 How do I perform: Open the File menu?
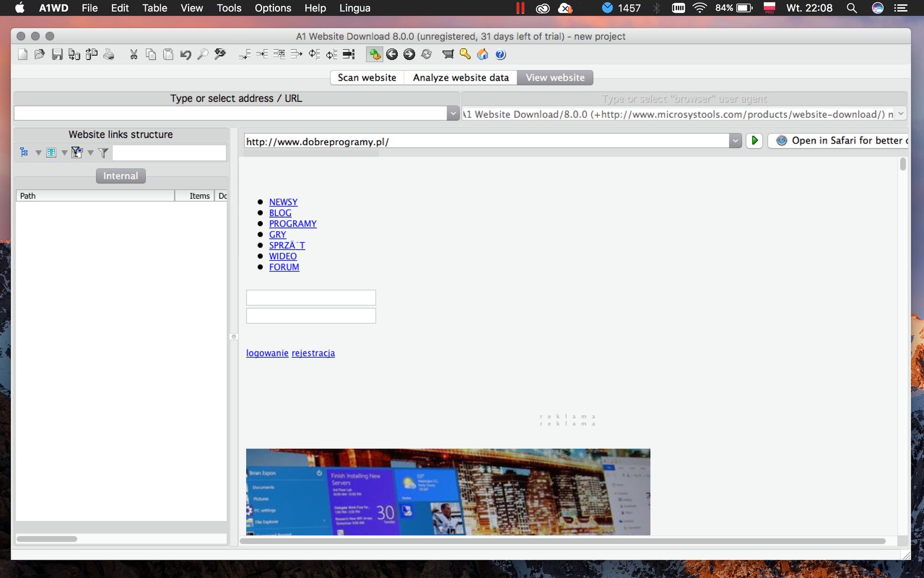click(90, 8)
